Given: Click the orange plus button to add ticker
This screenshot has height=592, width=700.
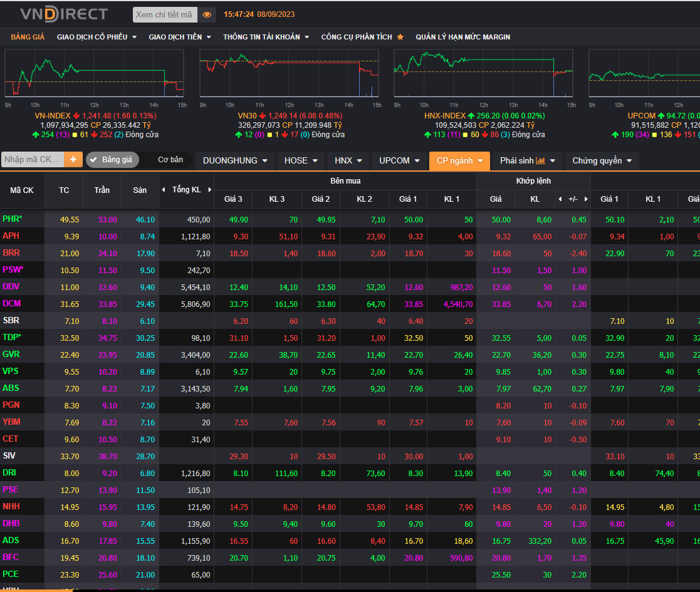Looking at the screenshot, I should point(73,160).
